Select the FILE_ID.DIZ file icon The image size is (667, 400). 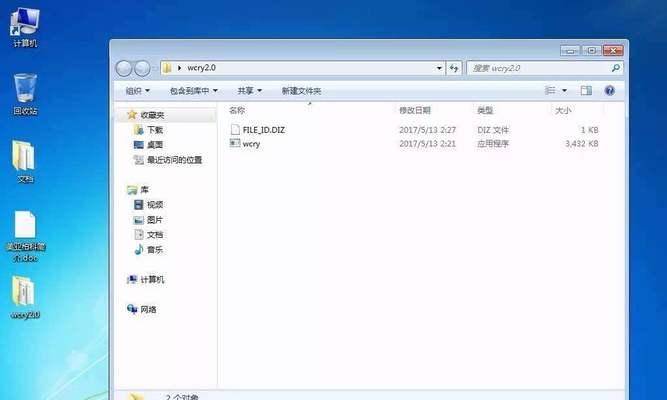coord(235,130)
